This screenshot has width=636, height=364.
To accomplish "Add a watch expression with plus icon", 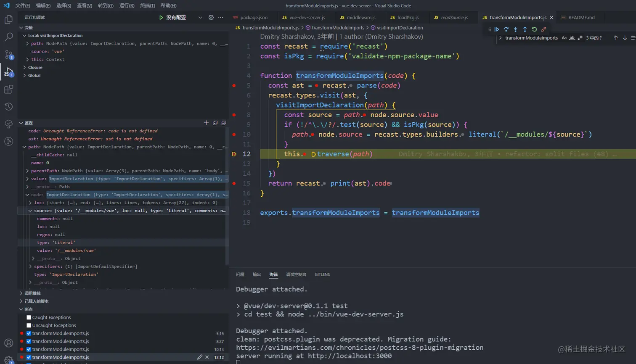I will 206,123.
